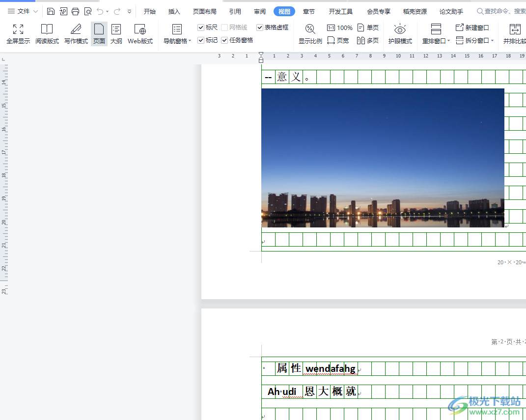Screen dimensions: 526x420
Task: Open Print Preview icon
Action: (x=88, y=11)
